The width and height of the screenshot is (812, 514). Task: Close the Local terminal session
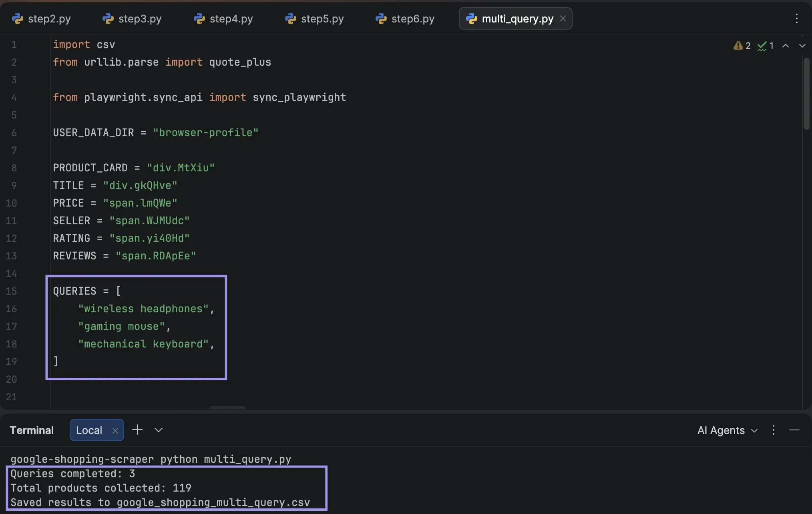pos(115,431)
